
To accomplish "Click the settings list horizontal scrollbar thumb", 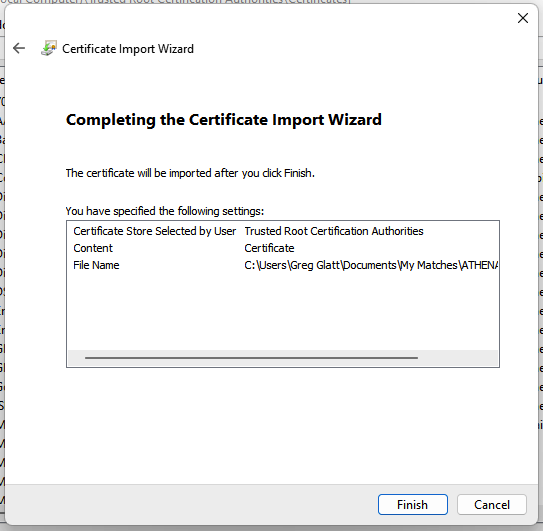I will click(x=251, y=358).
